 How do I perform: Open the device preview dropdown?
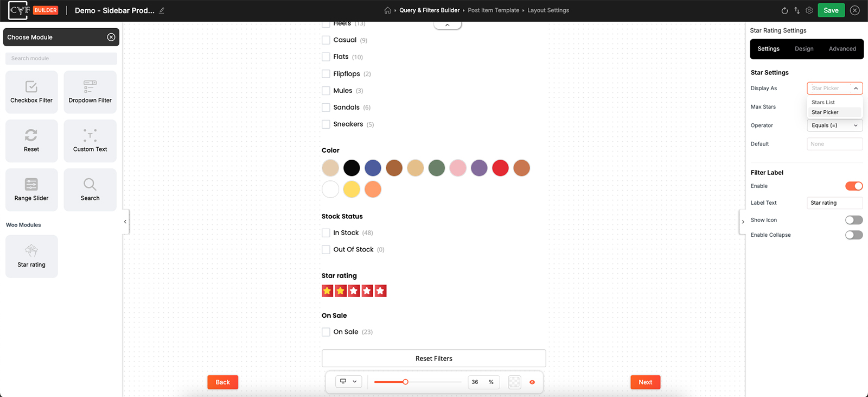(348, 381)
